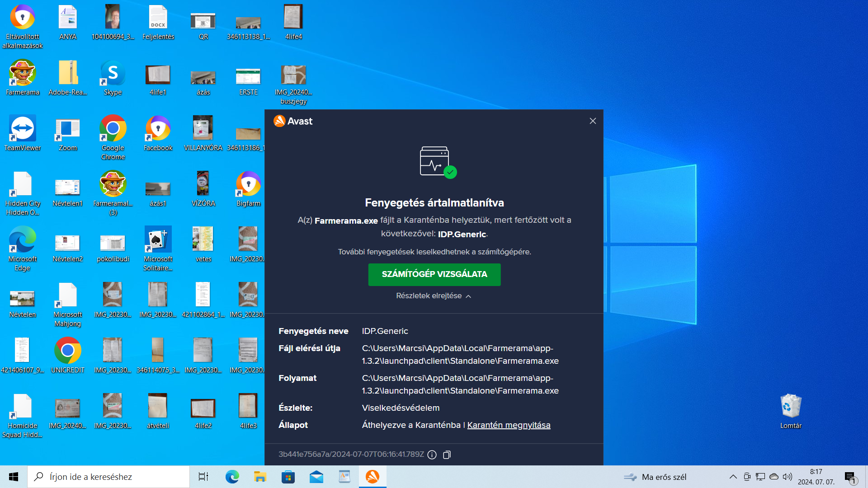The height and width of the screenshot is (488, 868).
Task: Open the notification center icon
Action: [850, 477]
